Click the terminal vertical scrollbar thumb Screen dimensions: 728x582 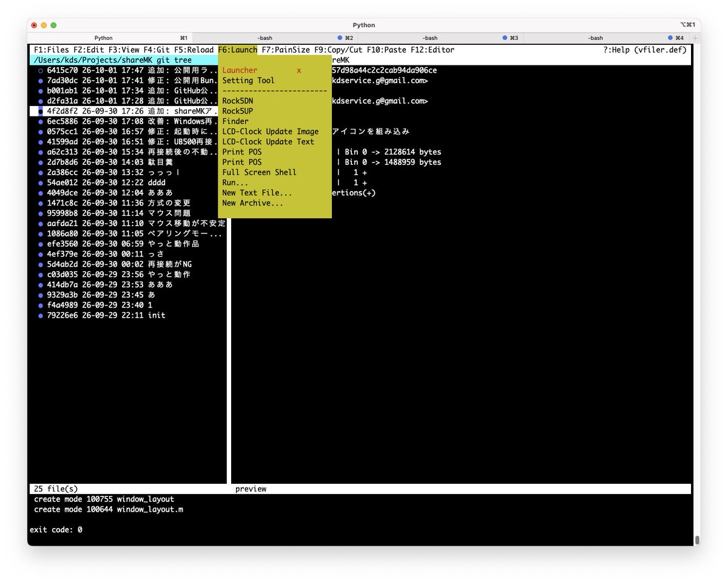[x=697, y=540]
